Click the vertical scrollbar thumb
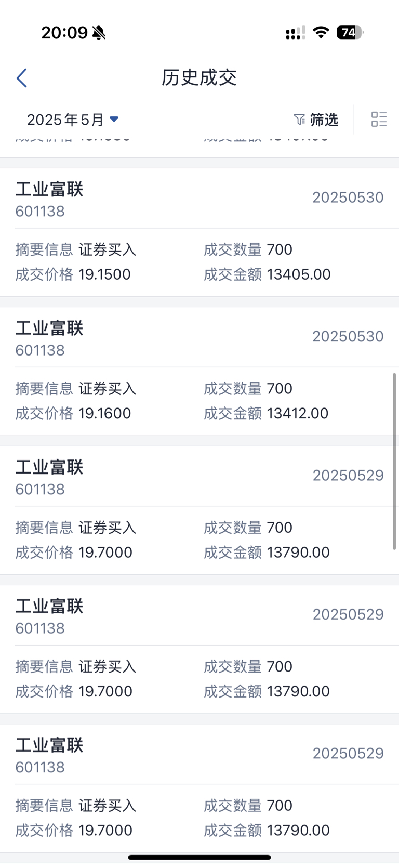The width and height of the screenshot is (399, 868). [x=394, y=461]
